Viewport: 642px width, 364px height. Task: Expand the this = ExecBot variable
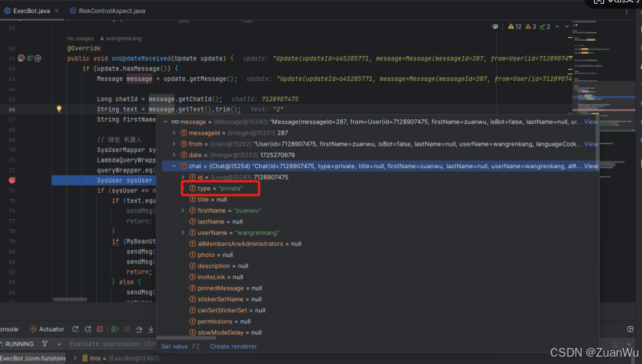point(75,358)
